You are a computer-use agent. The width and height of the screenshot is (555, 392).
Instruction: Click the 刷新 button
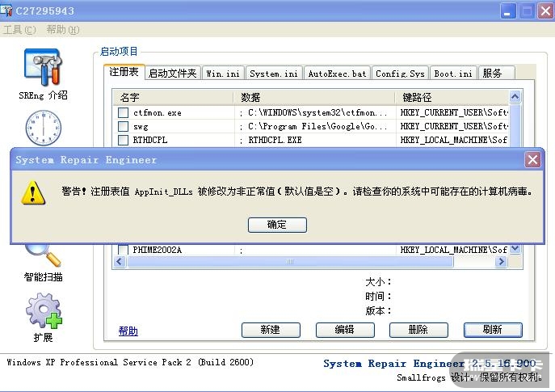(493, 330)
